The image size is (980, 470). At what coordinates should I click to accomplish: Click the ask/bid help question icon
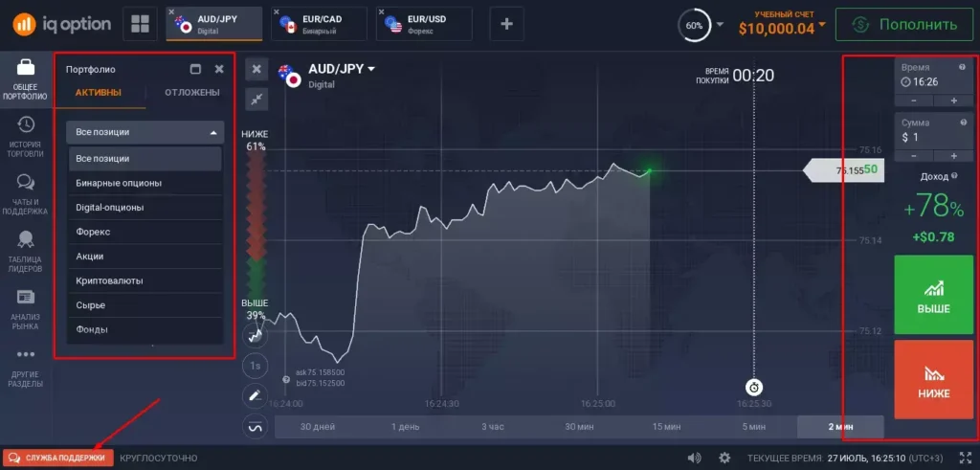click(286, 379)
